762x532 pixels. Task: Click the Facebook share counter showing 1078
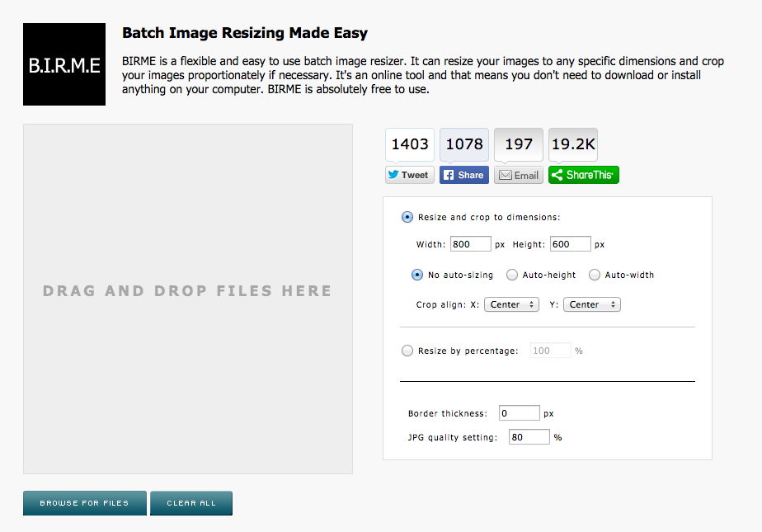tap(463, 144)
